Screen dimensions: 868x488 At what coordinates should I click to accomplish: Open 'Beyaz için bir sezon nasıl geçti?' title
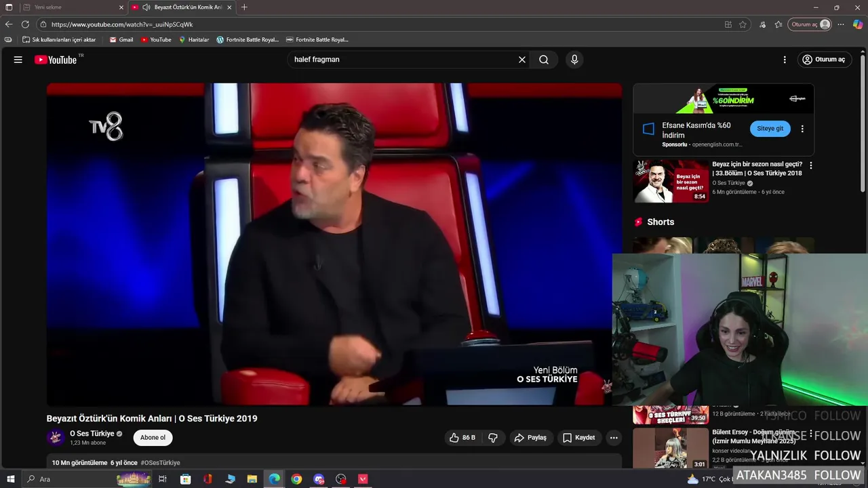tap(757, 169)
